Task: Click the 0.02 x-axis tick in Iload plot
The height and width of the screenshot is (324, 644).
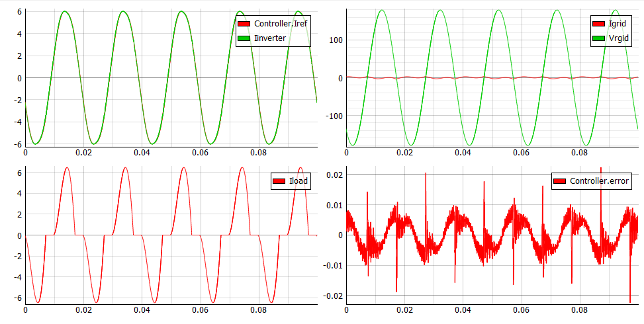Action: [x=84, y=310]
